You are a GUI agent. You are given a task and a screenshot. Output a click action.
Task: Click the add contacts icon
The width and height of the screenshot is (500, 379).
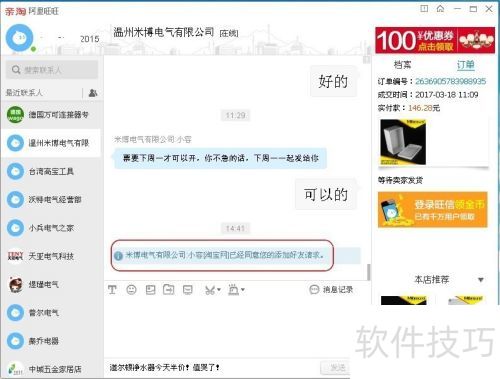pos(93,93)
